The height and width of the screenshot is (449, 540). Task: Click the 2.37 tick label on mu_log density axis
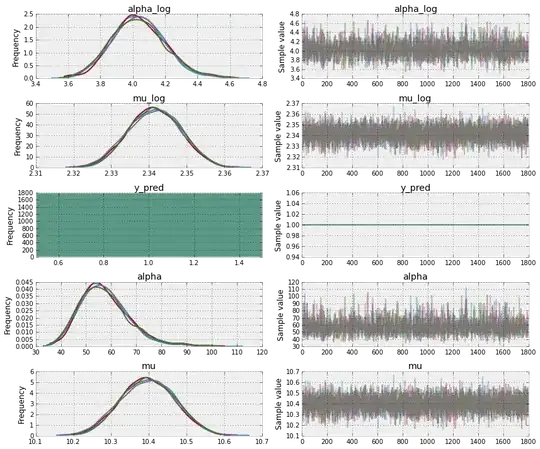pos(262,173)
